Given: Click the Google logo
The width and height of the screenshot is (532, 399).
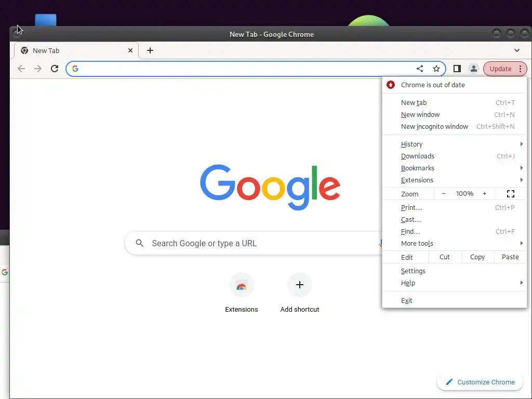Looking at the screenshot, I should click(x=270, y=187).
